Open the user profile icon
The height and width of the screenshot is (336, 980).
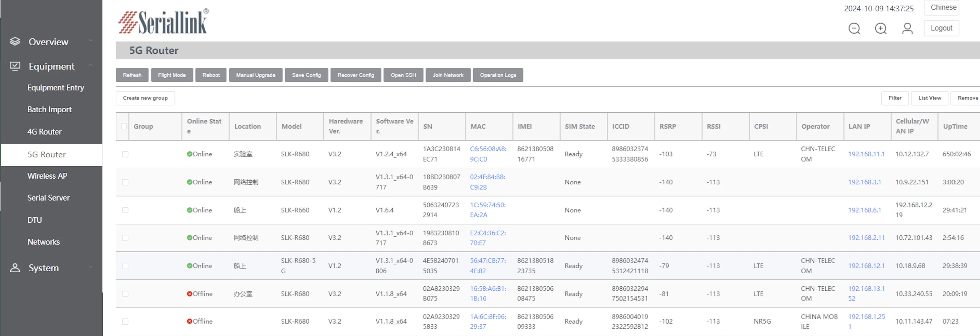click(x=907, y=29)
